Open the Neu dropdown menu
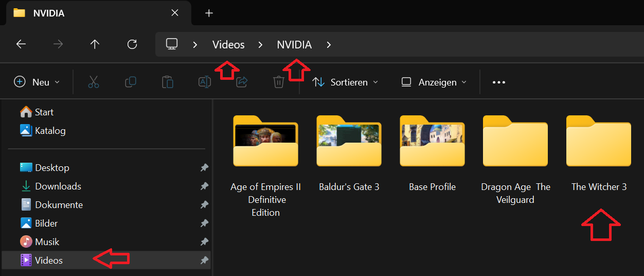This screenshot has height=276, width=644. point(37,82)
